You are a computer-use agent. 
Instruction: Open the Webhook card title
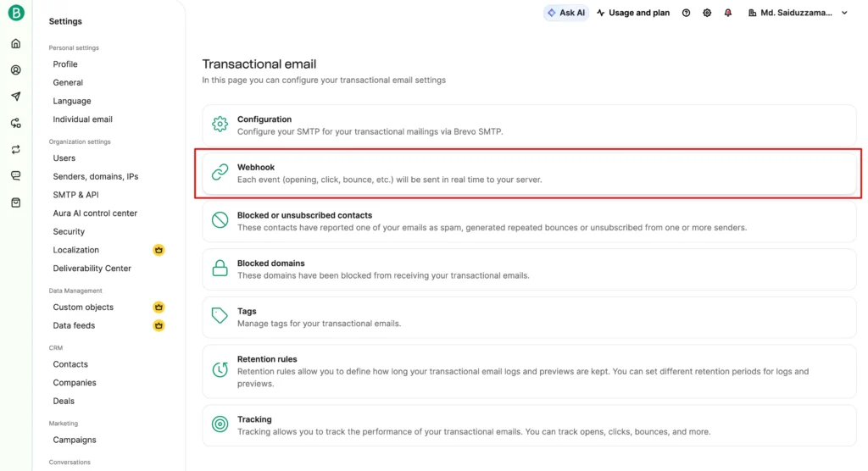(x=256, y=167)
